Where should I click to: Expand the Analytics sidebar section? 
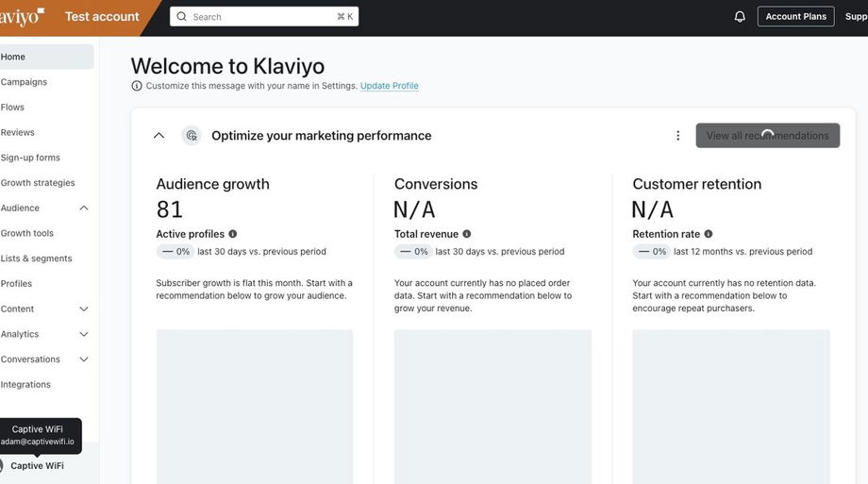(84, 334)
